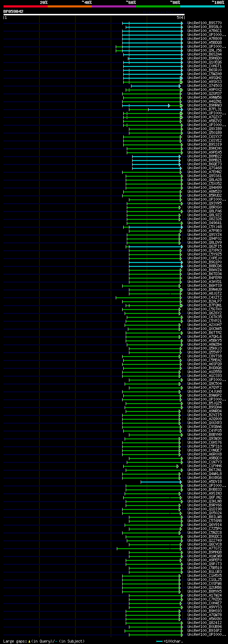Viewport: 228px width, 644px height.
Task: Select the UniRef100_B9HRW3 label
Action: pos(205,105)
